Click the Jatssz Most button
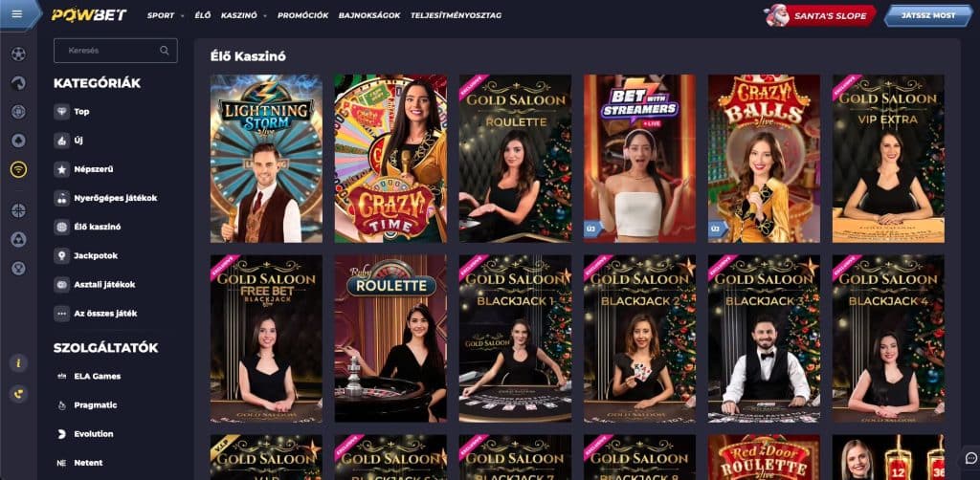Image resolution: width=980 pixels, height=480 pixels. (x=927, y=15)
